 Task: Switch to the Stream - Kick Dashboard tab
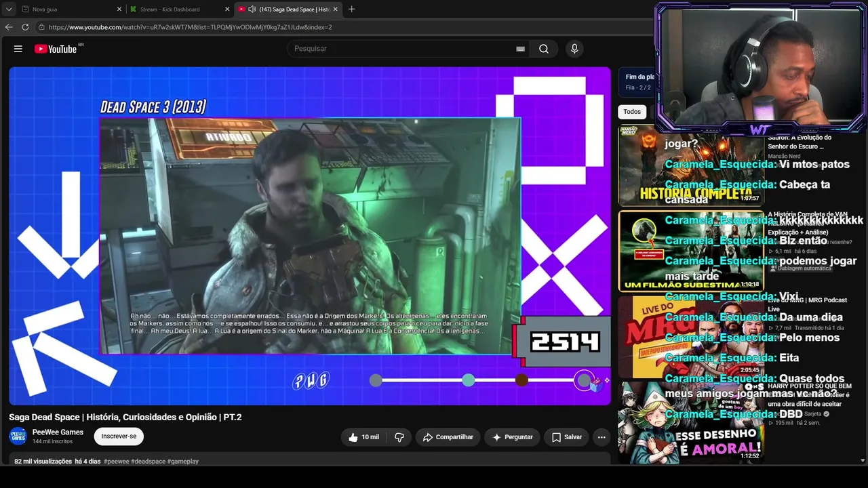coord(180,9)
